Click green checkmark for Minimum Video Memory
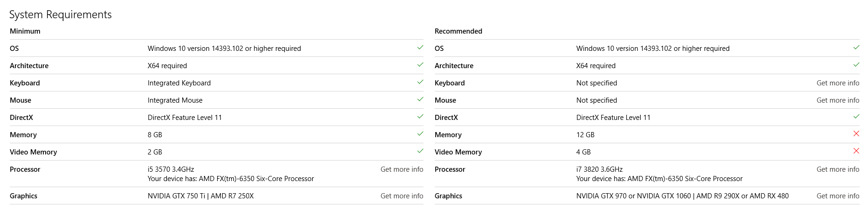This screenshot has height=210, width=868. [420, 151]
